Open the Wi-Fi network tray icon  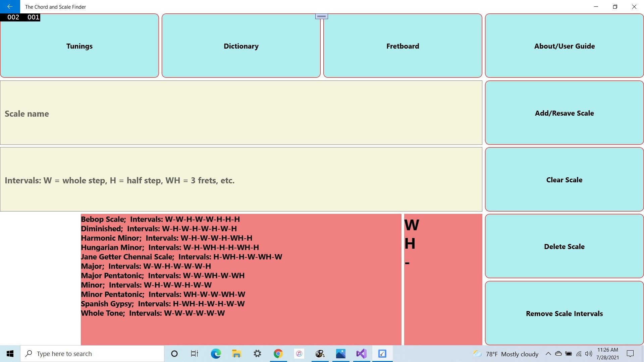579,354
